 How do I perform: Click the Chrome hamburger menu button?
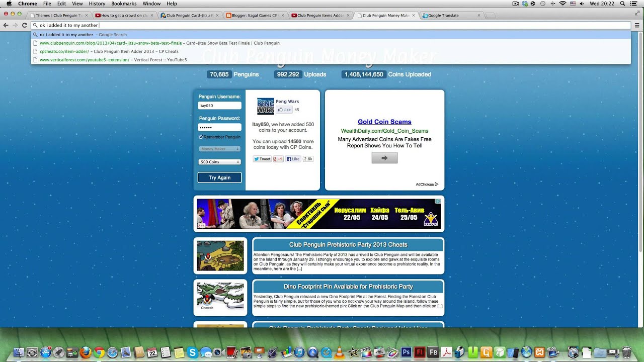637,25
